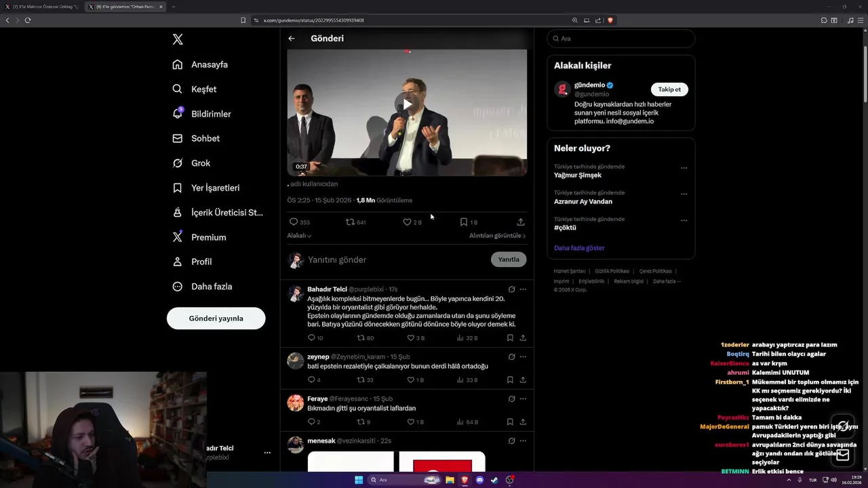Open Anasayfa home page
This screenshot has width=868, height=488.
(200, 64)
